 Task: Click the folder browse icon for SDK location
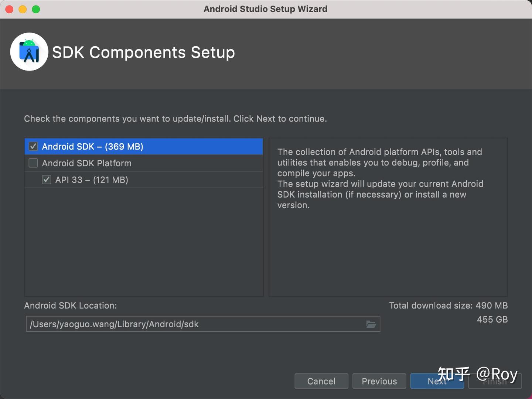click(x=371, y=324)
